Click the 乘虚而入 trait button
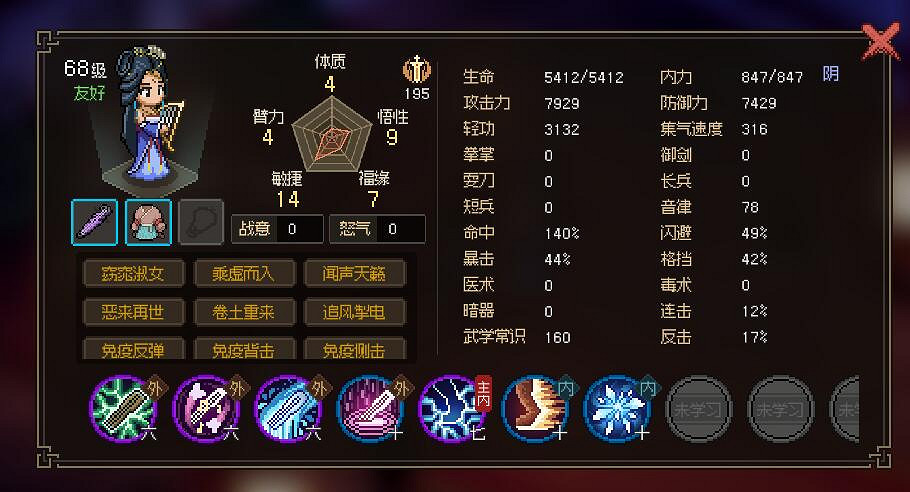Viewport: 910px width, 492px height. [x=244, y=273]
